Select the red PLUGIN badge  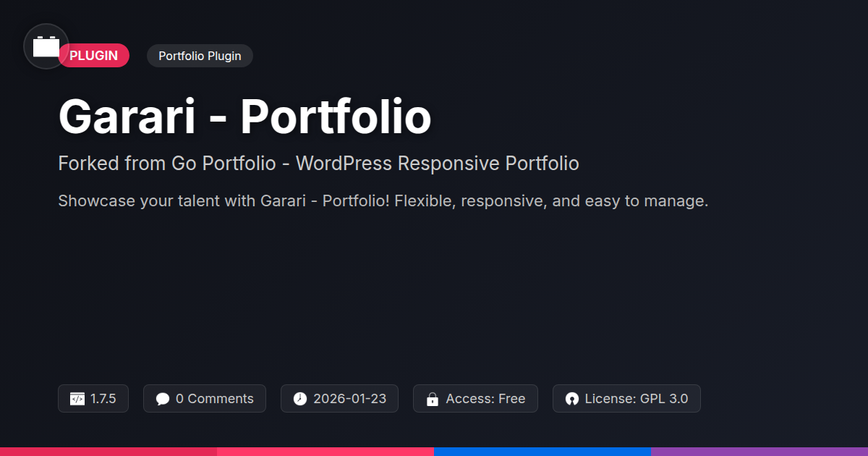pyautogui.click(x=94, y=56)
